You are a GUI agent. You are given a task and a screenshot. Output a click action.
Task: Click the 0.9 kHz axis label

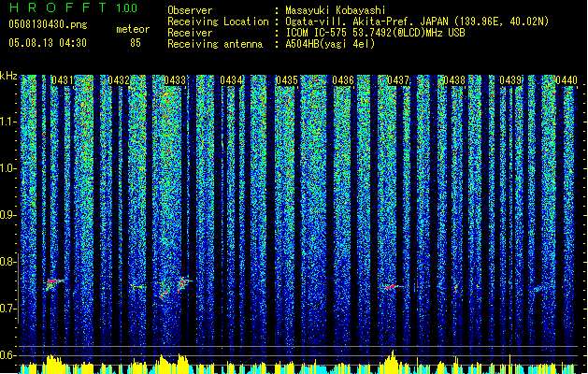[x=7, y=215]
